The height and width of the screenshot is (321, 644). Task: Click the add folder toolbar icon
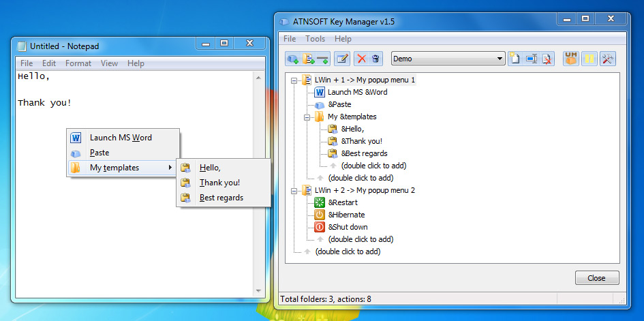click(x=309, y=59)
